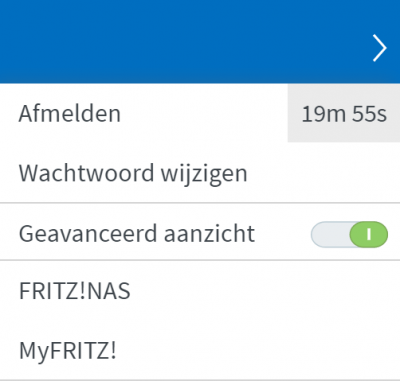The image size is (400, 381).
Task: Click the gray box showing the logout countdown
Action: tap(344, 113)
